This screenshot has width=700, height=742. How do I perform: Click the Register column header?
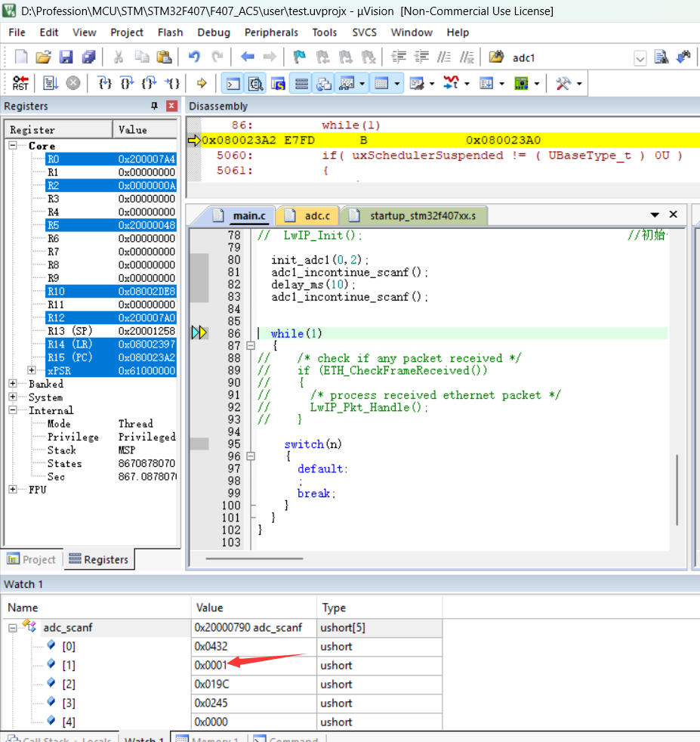[59, 129]
